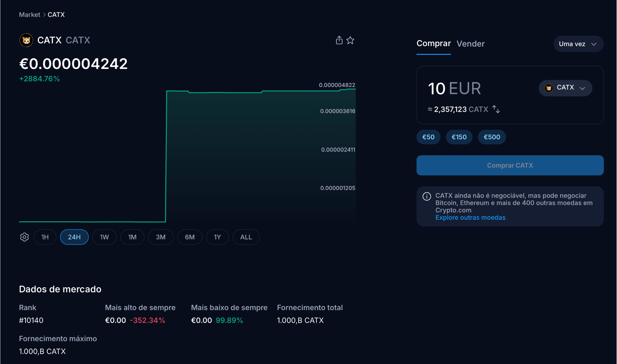Viewport: 617px width, 364px height.
Task: Navigate back via Market breadcrumb
Action: click(x=29, y=14)
